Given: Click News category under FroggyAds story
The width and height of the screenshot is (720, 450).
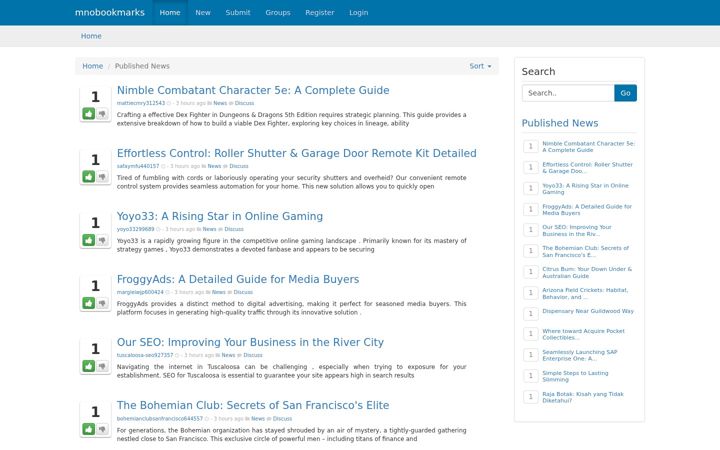Looking at the screenshot, I should coord(219,292).
